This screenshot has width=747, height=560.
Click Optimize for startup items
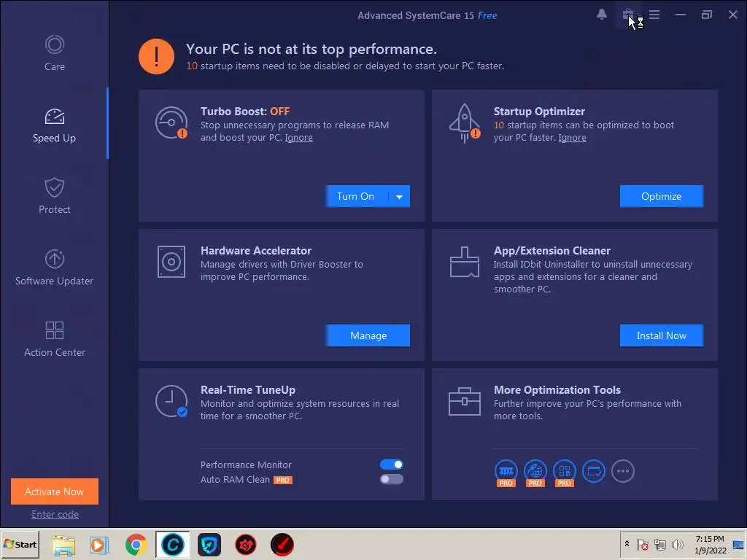[661, 196]
